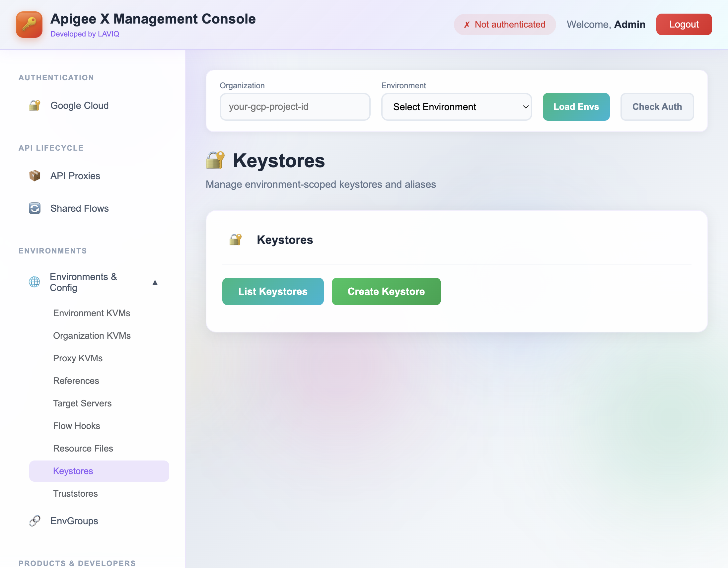728x568 pixels.
Task: Click the EnvGroups chain link icon
Action: pos(35,521)
